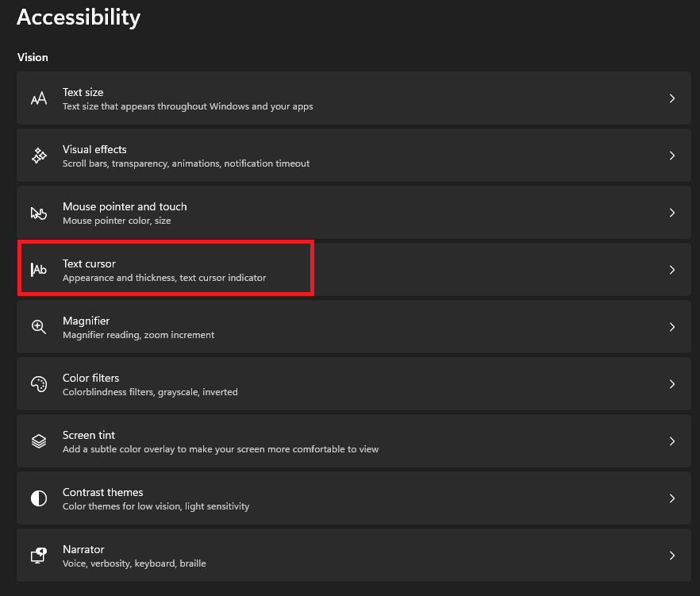Click the Narrator monitor icon

(39, 556)
